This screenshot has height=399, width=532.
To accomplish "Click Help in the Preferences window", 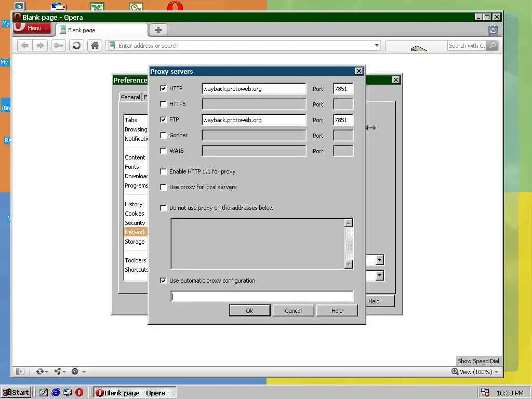I will (380, 301).
